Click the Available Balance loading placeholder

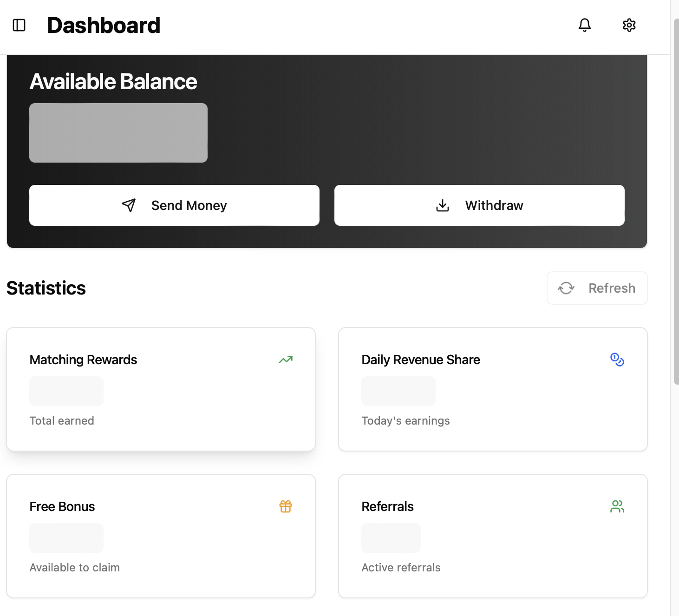coord(118,133)
